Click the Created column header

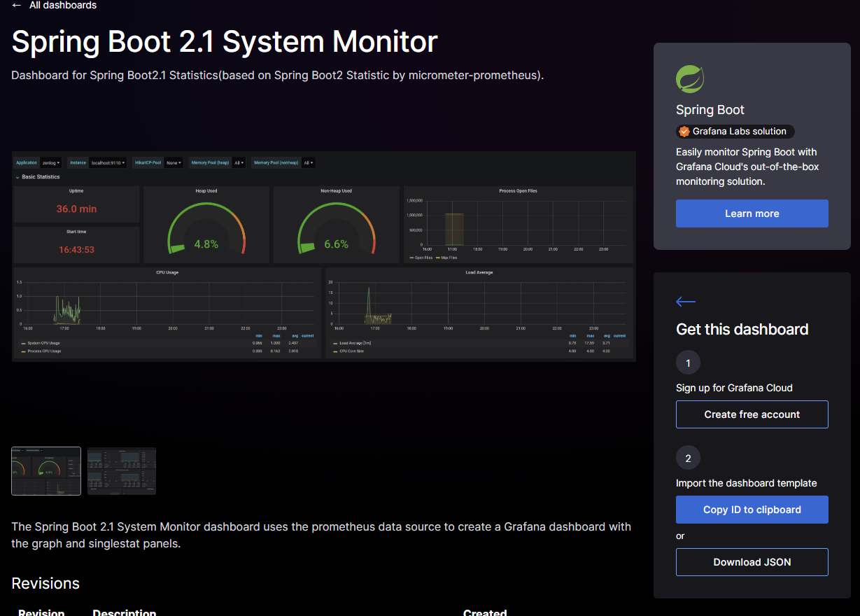pos(485,612)
